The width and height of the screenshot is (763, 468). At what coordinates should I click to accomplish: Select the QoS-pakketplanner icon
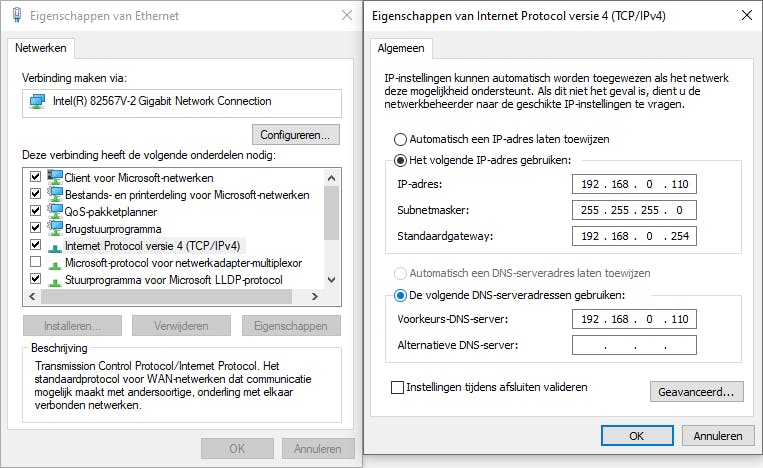(x=55, y=211)
